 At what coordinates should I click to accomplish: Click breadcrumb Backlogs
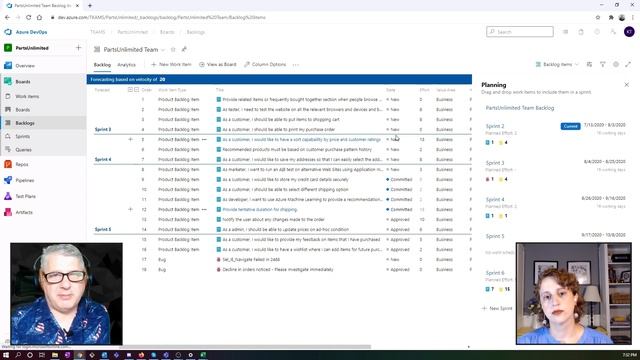195,32
